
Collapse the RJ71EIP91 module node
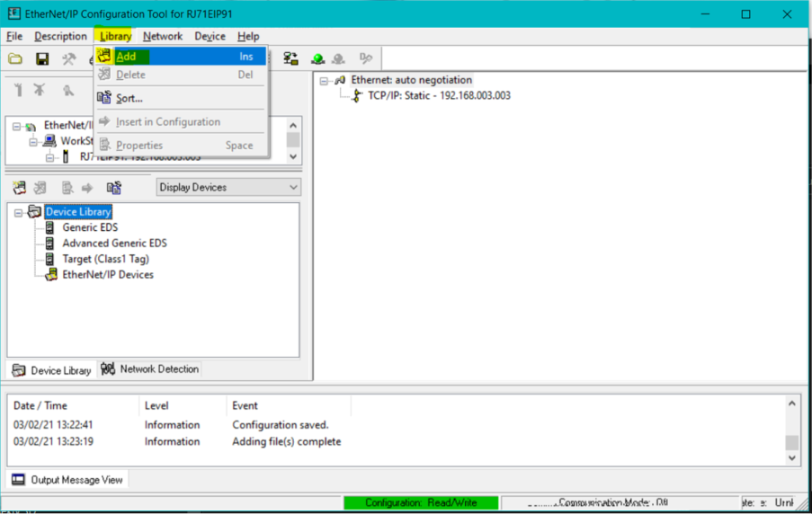(x=49, y=157)
